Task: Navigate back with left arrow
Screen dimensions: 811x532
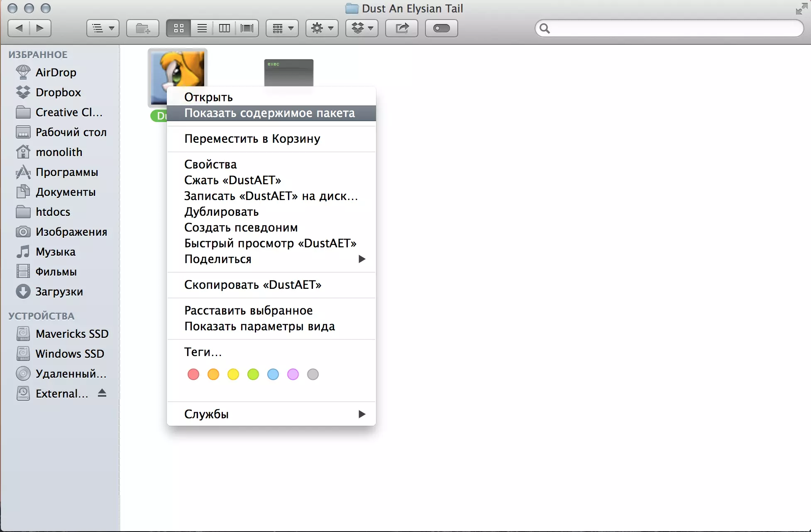Action: 19,28
